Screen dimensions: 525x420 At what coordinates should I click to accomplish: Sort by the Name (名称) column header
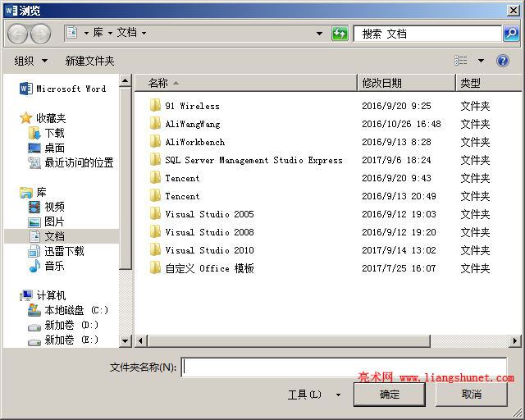(x=246, y=83)
